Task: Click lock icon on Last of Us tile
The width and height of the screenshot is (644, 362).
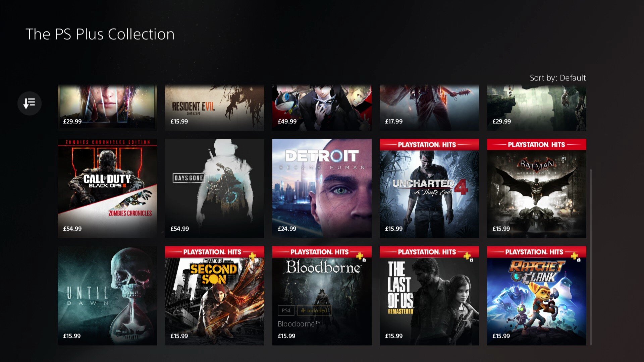Action: [x=472, y=260]
